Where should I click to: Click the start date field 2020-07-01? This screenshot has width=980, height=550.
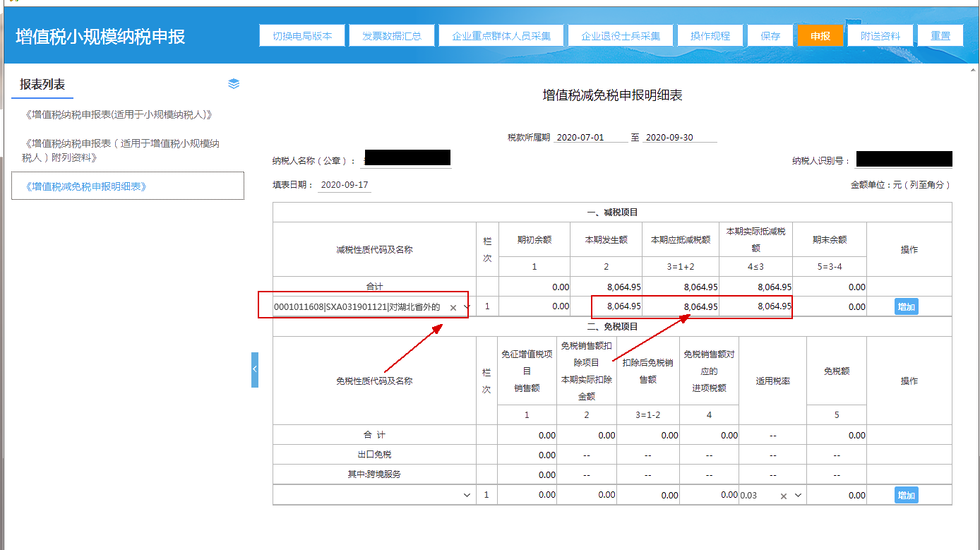[591, 138]
